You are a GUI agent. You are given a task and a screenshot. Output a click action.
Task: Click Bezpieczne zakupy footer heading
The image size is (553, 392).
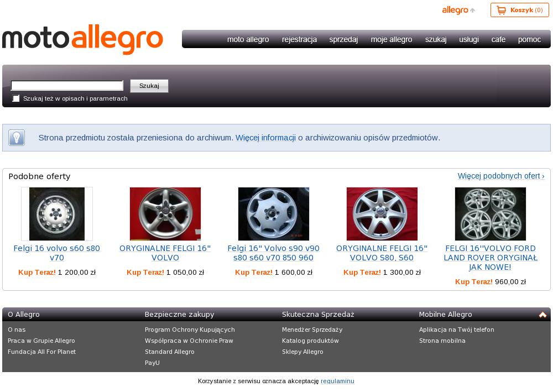(x=180, y=315)
